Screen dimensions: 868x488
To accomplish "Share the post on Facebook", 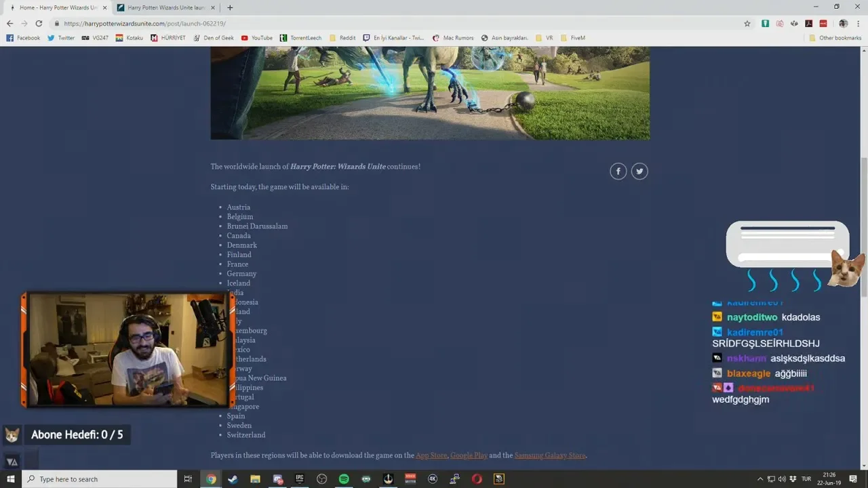I will point(618,171).
